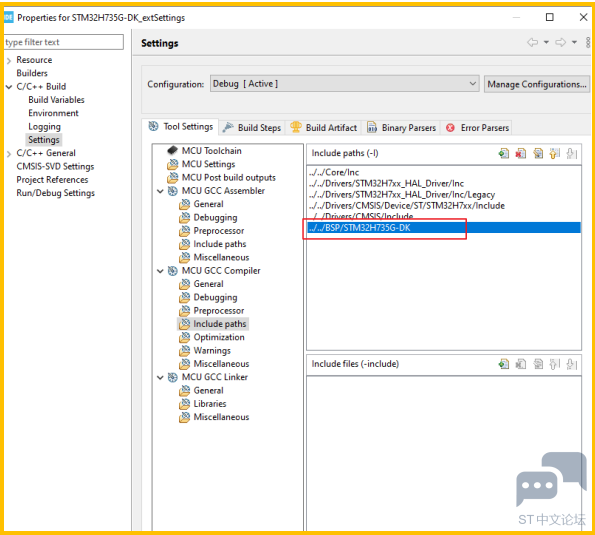
Task: Select Compiler Debugging item
Action: point(215,297)
